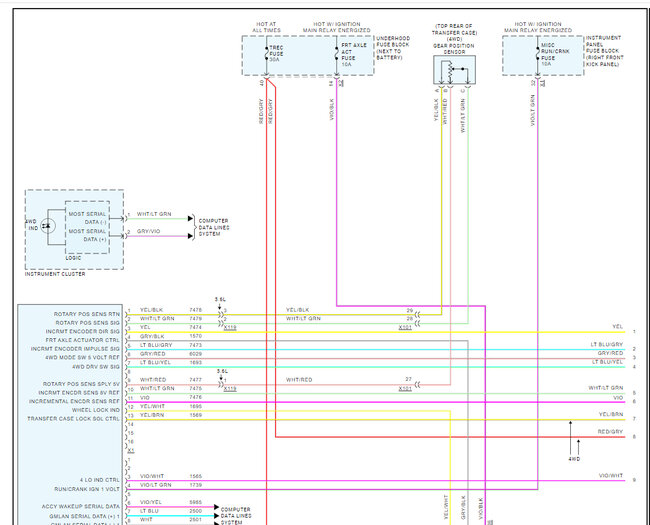
Task: Click the VIO/YEL wire label
Action: tap(150, 503)
